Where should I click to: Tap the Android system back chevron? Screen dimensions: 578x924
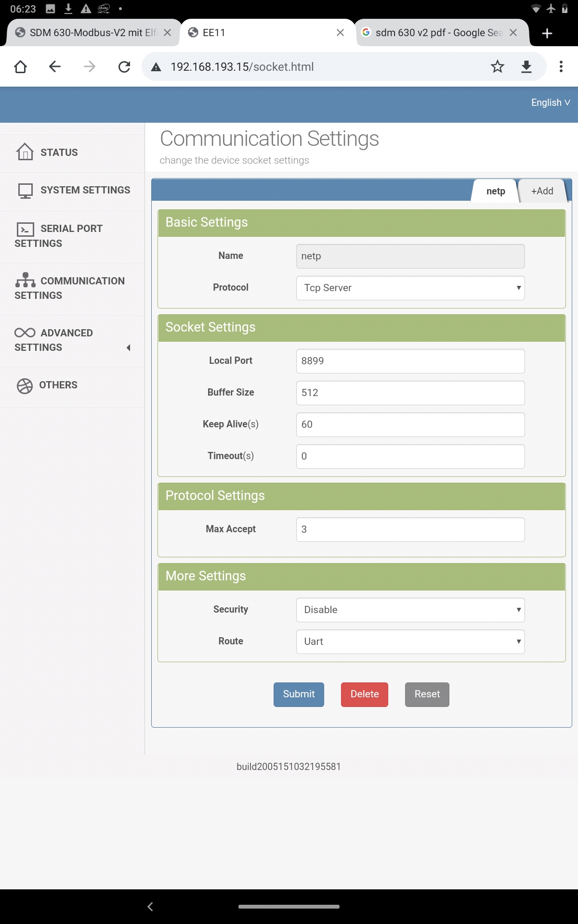[x=150, y=906]
